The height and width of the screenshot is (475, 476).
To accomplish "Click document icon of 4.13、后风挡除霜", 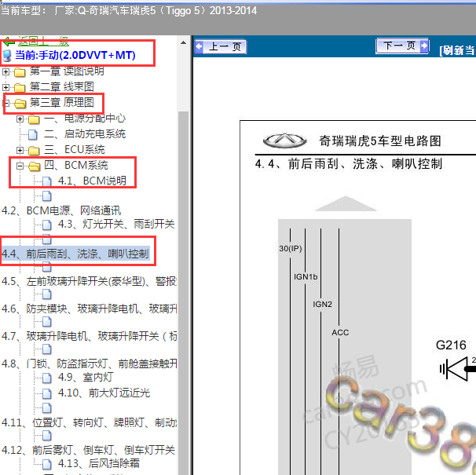I will (47, 464).
